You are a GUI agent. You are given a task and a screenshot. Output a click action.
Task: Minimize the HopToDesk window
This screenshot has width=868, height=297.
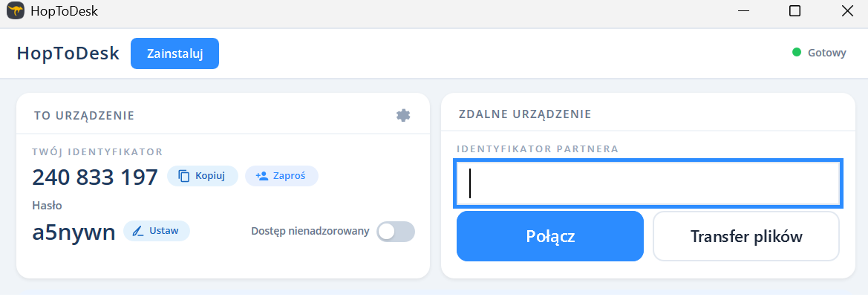743,11
